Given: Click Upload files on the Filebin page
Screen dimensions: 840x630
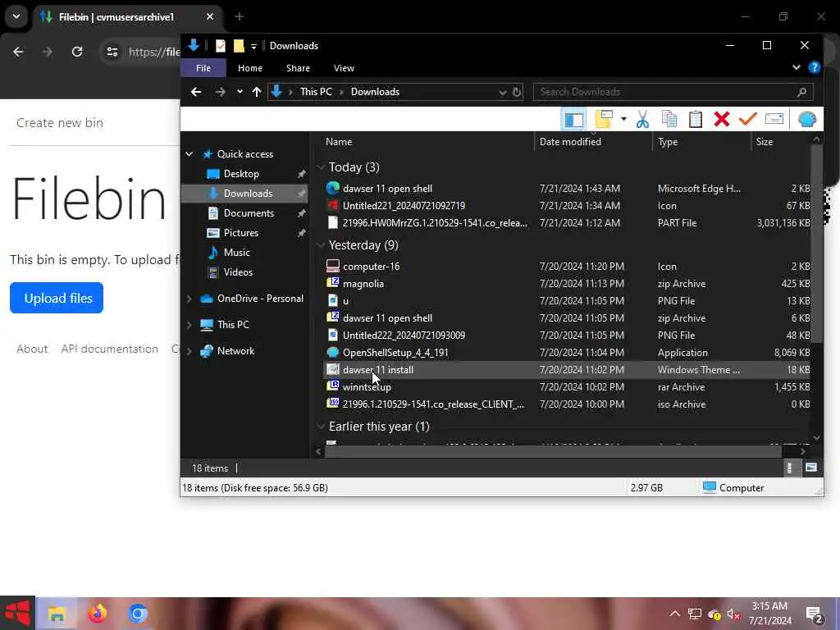Looking at the screenshot, I should pyautogui.click(x=57, y=299).
